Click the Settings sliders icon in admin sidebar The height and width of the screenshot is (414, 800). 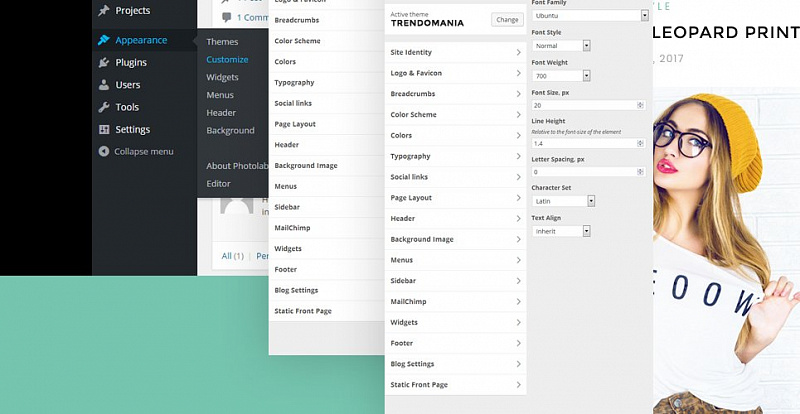pos(104,129)
